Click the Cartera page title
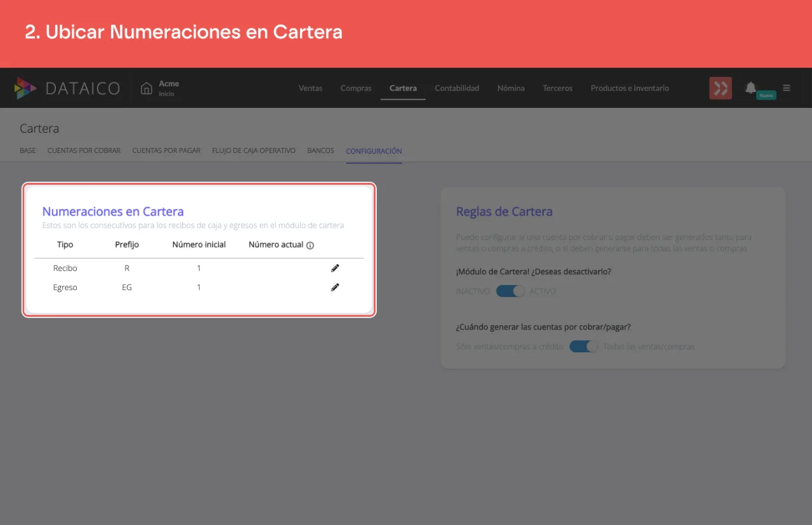The width and height of the screenshot is (812, 525). (39, 128)
